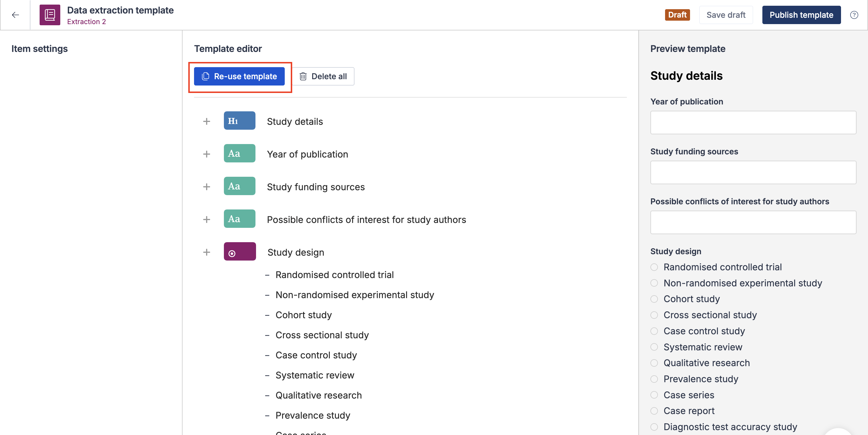This screenshot has height=435, width=868.
Task: Select Study design item in template editor
Action: pos(296,253)
